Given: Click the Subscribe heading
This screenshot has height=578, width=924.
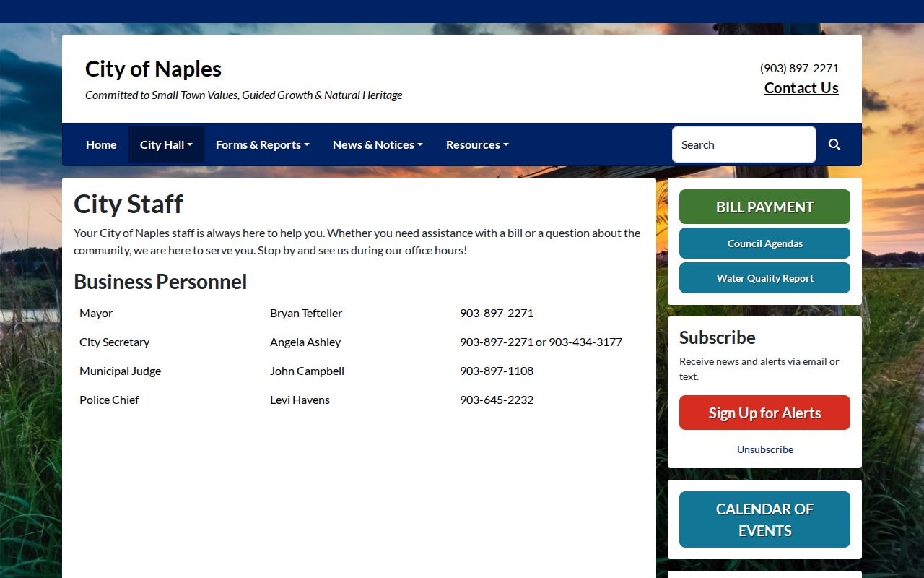Looking at the screenshot, I should coord(718,337).
